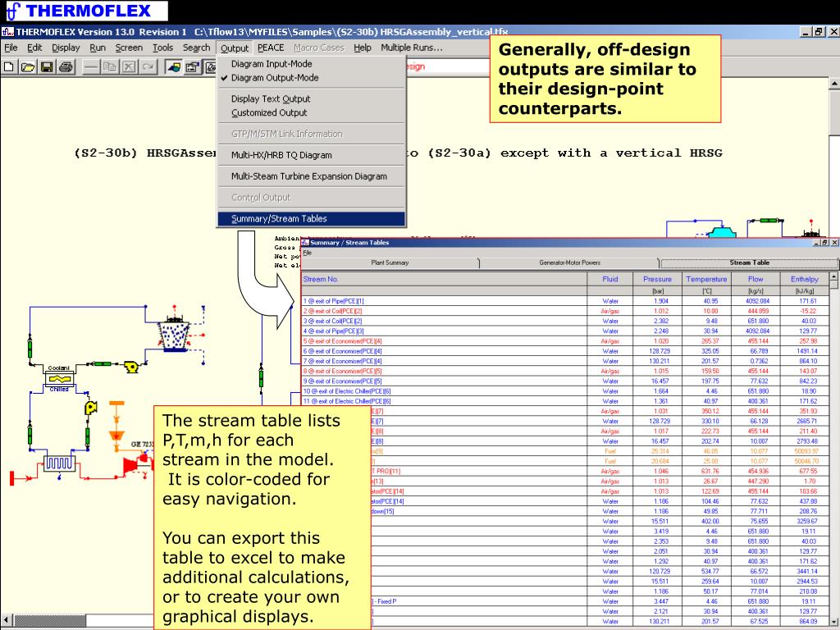Click the grayed line toolbar icon
Screen dimensions: 840x630
(x=90, y=67)
